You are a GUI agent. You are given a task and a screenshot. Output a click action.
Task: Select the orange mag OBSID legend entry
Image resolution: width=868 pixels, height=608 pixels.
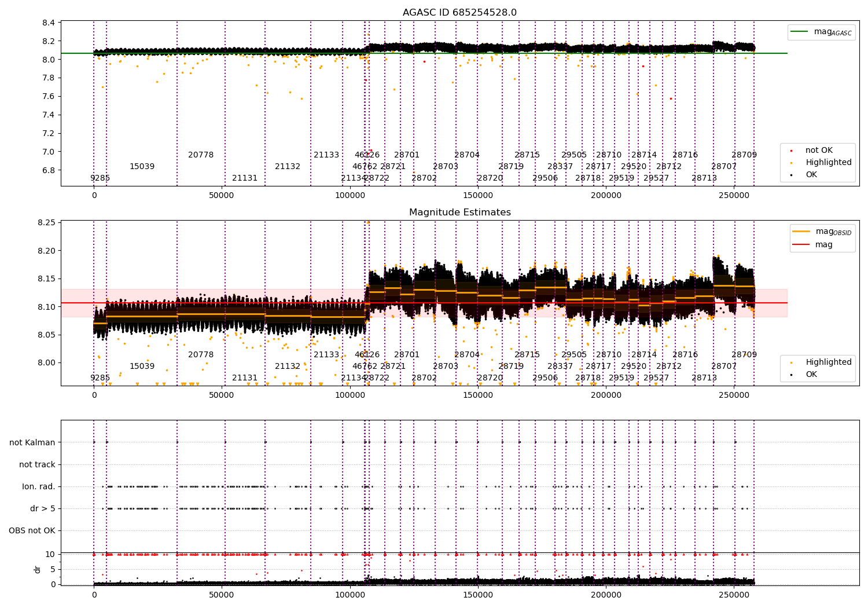coord(822,232)
